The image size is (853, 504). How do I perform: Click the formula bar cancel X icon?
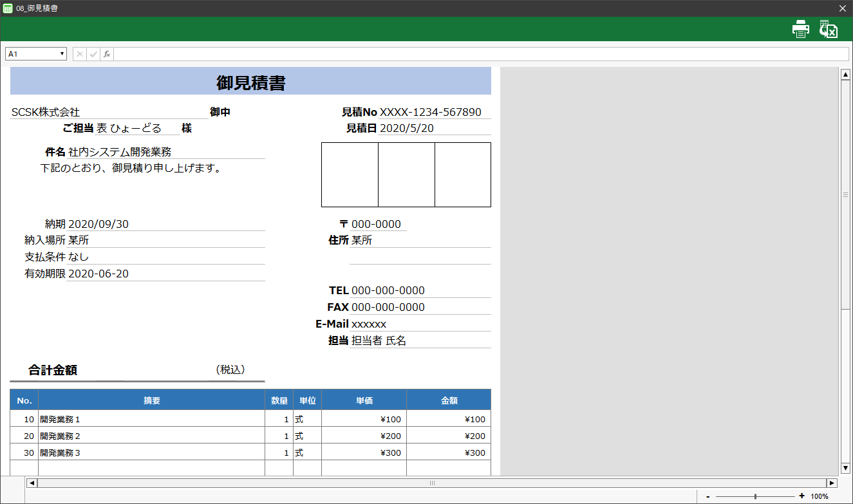pos(80,54)
